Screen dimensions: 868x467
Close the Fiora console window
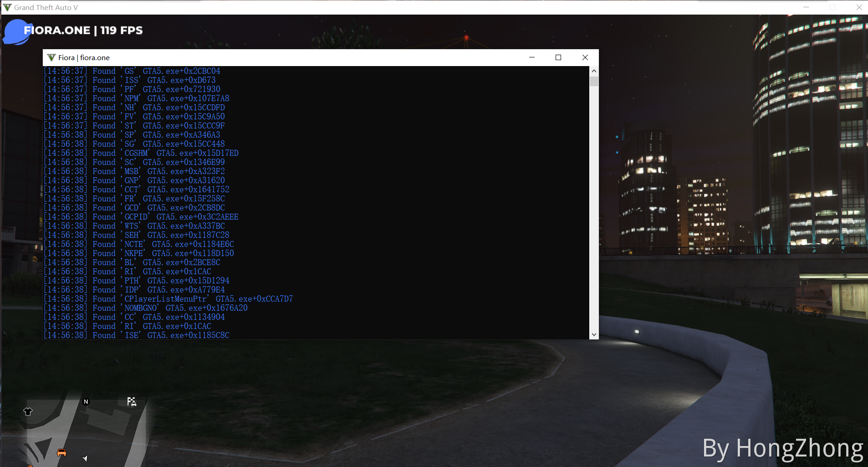click(585, 57)
